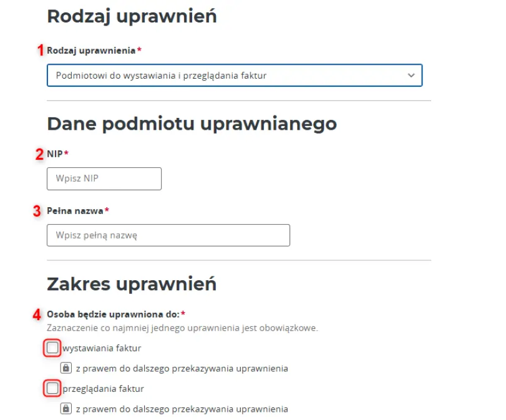
Task: Click the further-delegation text under przeglądania faktur
Action: coord(182,409)
